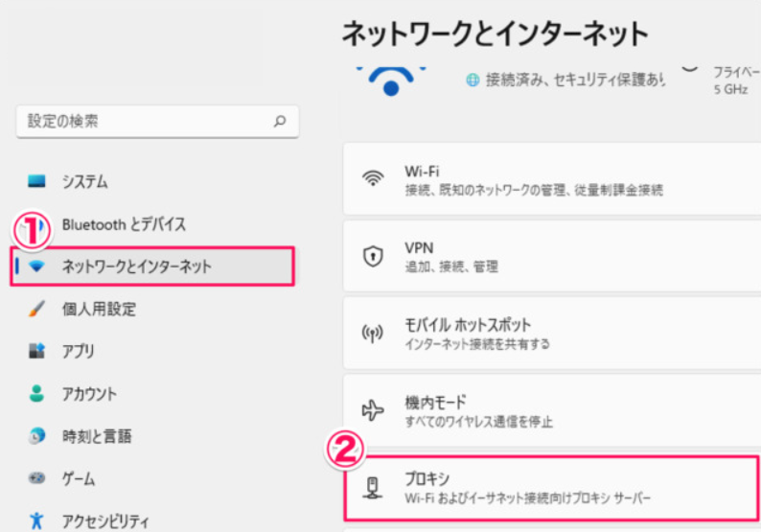Open the Wi-Fi settings row
This screenshot has width=761, height=532.
(x=551, y=180)
